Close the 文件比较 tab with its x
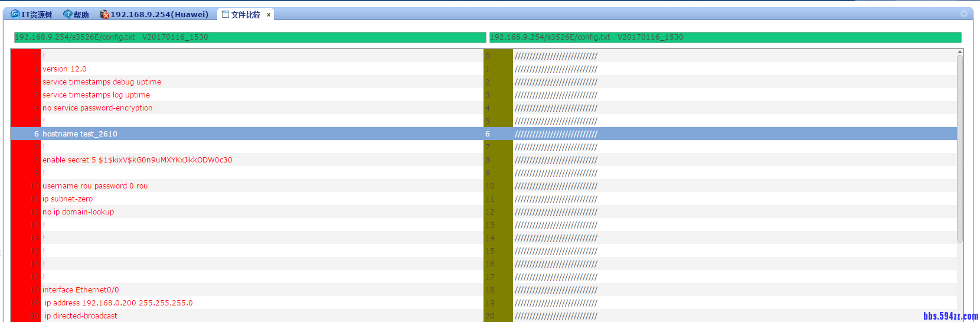980x322 pixels. 269,15
